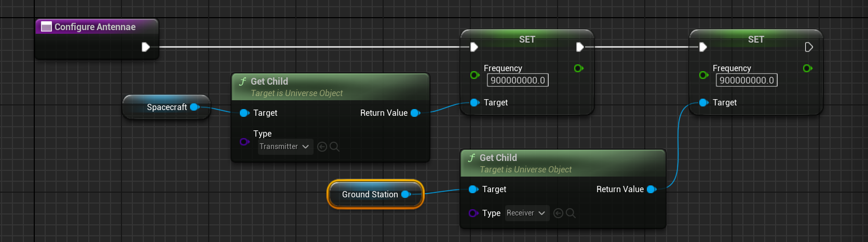Select the Configure Antennae event node title
The height and width of the screenshot is (242, 868).
[95, 27]
